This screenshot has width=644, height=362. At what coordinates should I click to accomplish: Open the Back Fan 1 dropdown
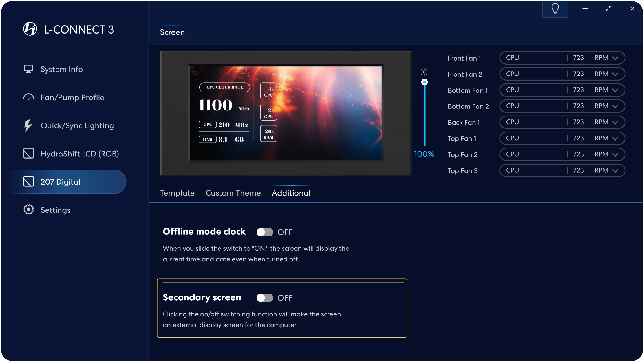pos(615,122)
